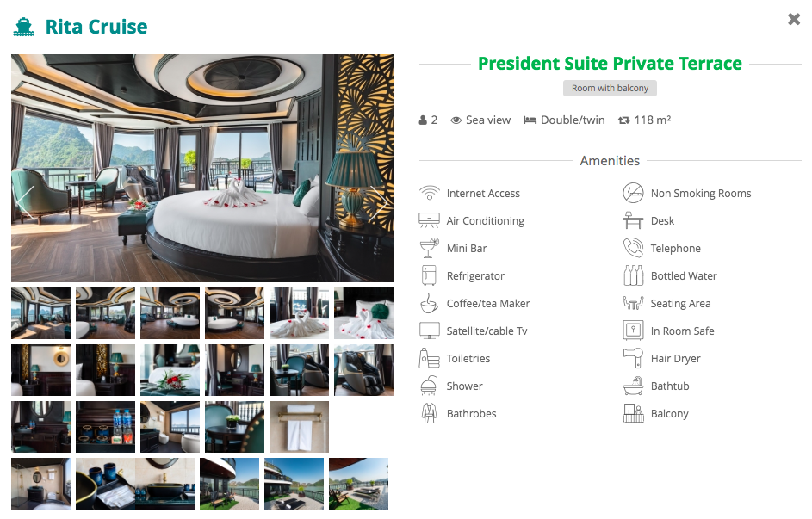
Task: Click the Bathtub icon
Action: point(634,386)
